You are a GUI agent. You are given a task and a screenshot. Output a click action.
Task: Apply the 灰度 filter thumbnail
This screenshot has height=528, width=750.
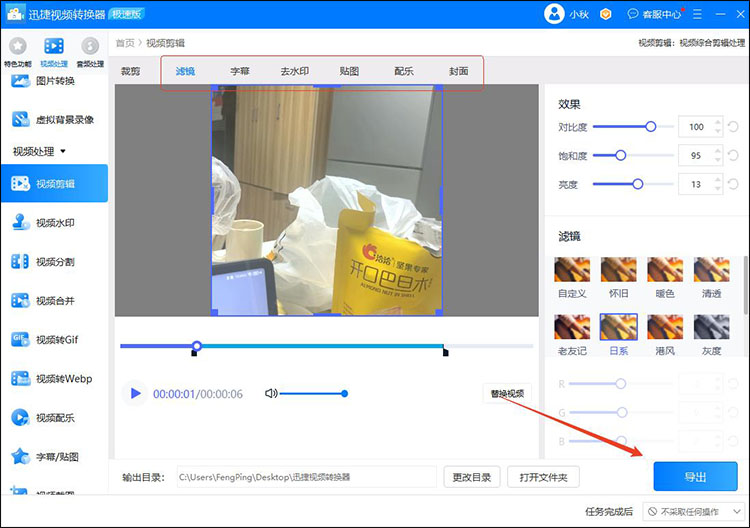click(711, 327)
